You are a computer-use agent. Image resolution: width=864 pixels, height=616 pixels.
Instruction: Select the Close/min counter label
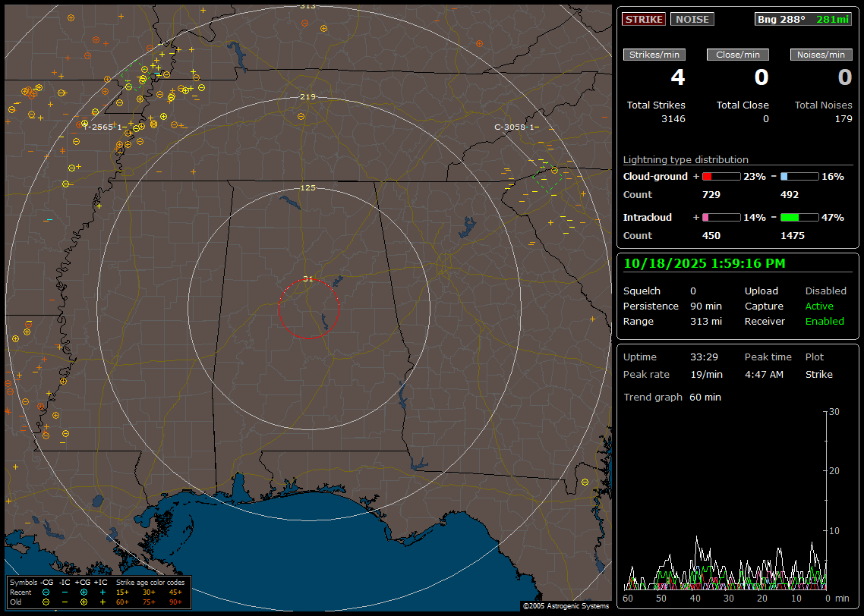click(x=738, y=55)
